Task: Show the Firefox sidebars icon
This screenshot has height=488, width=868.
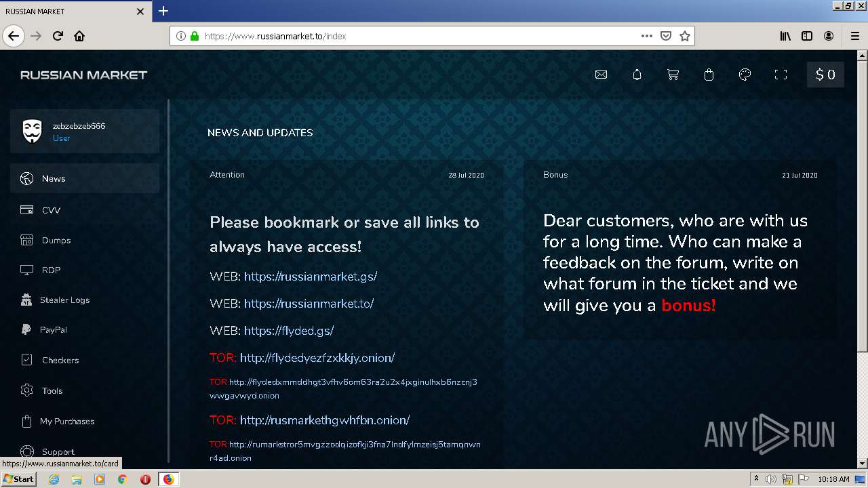Action: click(x=807, y=36)
